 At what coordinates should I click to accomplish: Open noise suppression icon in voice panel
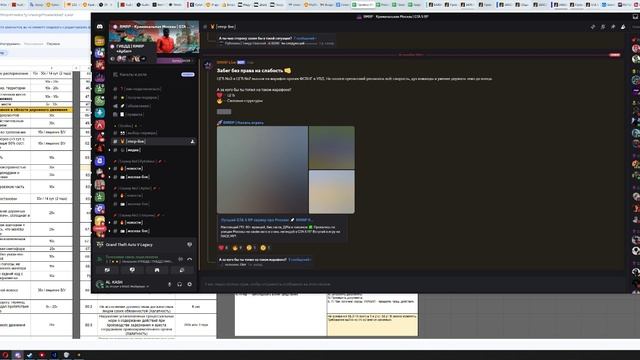coord(180,259)
